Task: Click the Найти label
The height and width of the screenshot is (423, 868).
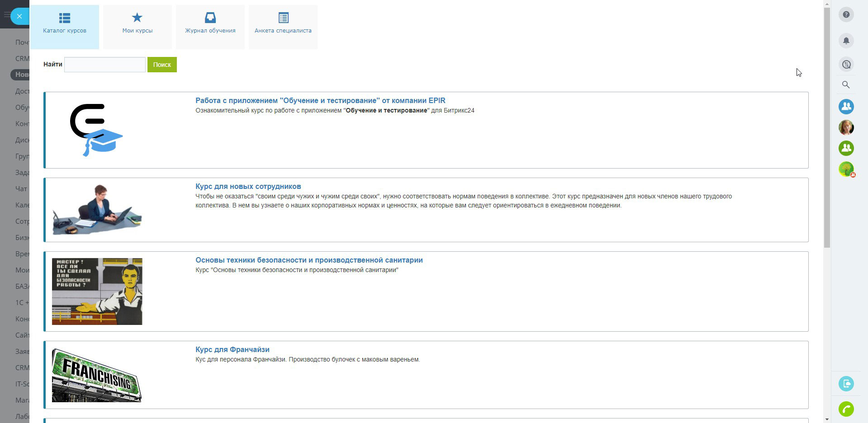Action: point(53,64)
